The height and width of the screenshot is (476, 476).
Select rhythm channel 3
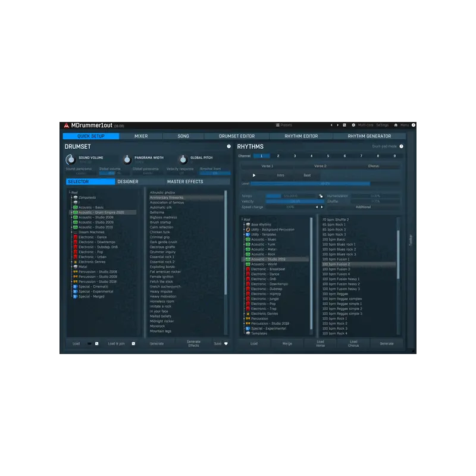(295, 156)
